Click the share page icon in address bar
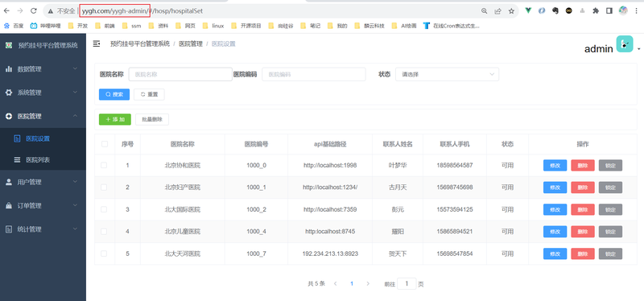 click(497, 11)
